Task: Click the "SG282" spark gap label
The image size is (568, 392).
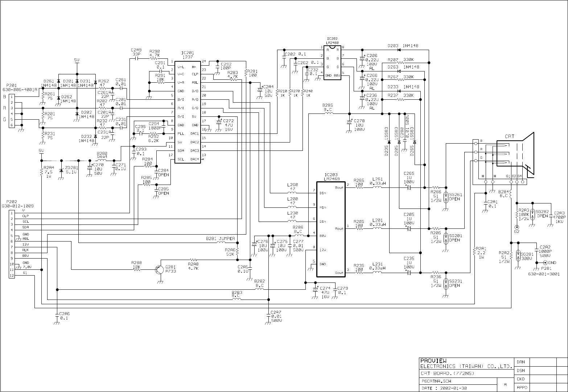Action: tap(542, 211)
